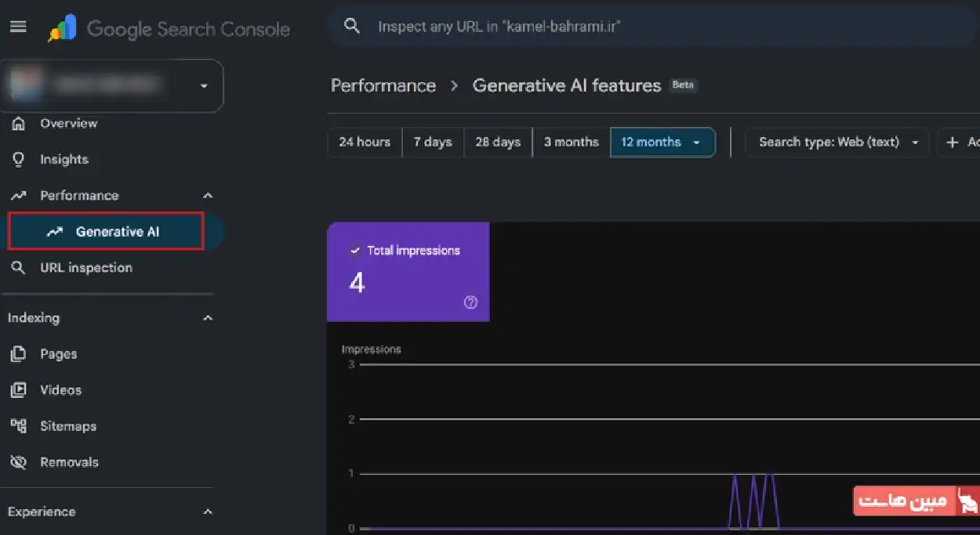Viewport: 980px width, 535px height.
Task: Click the Google Search Console logo
Action: point(169,29)
